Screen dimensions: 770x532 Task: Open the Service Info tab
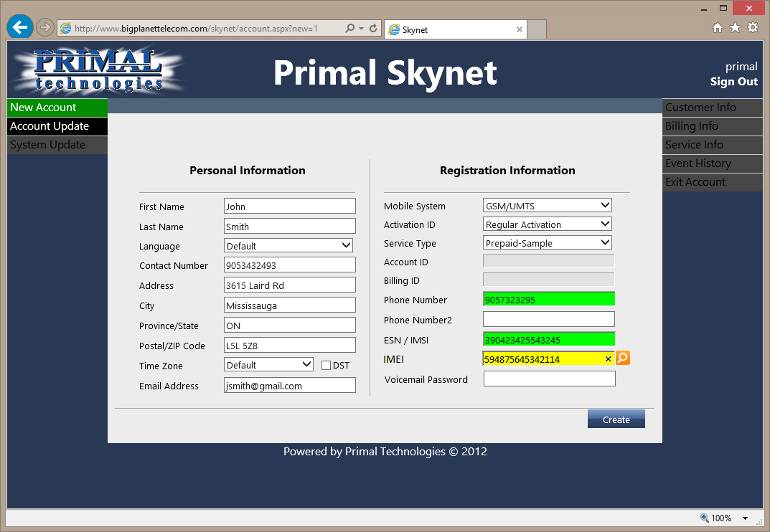tap(712, 145)
